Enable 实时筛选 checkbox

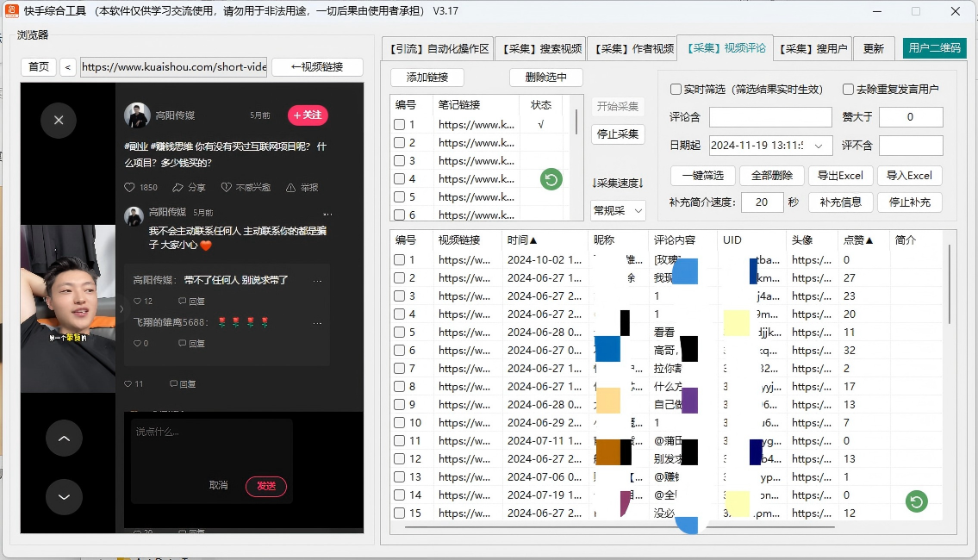pos(676,90)
